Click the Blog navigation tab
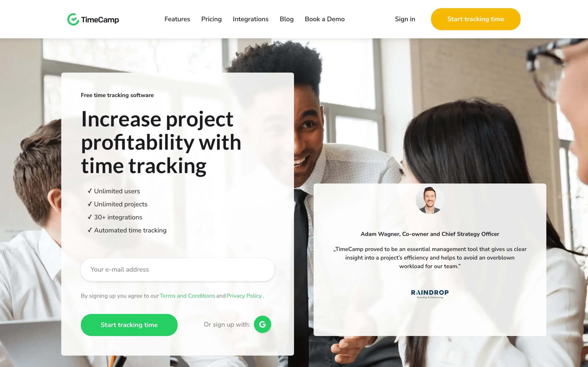Viewport: 588px width, 367px height. coord(287,19)
